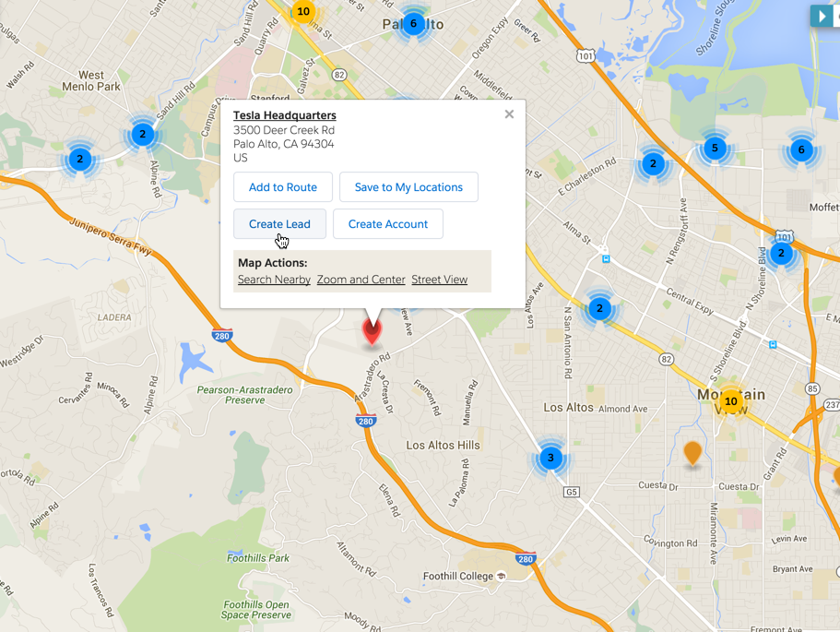Expand the side panel arrow at the top-right corner
840x632 pixels.
(822, 16)
